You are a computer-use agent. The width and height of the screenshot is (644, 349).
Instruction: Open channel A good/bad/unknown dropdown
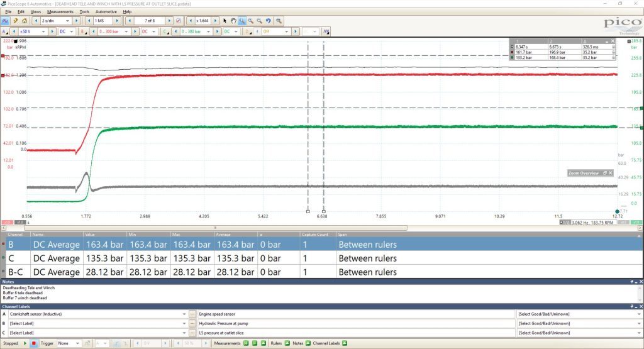coord(639,314)
